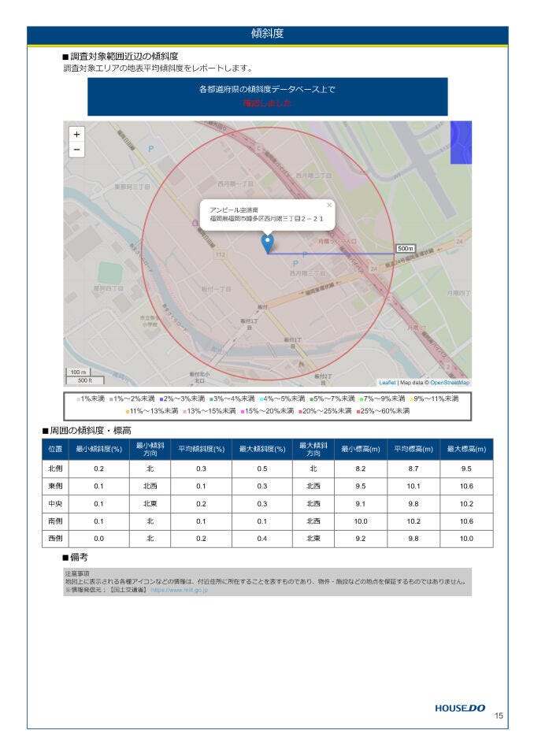Select the 北側 row label in table
The width and height of the screenshot is (534, 756).
[x=55, y=469]
